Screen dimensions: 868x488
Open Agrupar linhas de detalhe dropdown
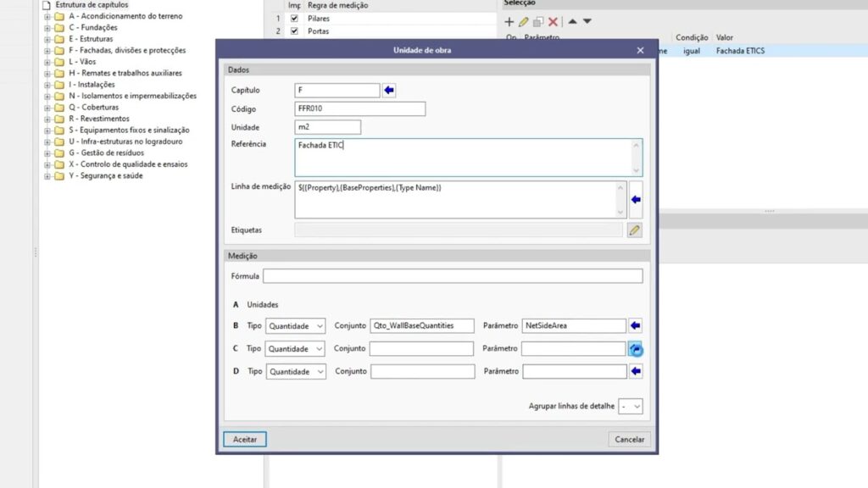click(631, 407)
